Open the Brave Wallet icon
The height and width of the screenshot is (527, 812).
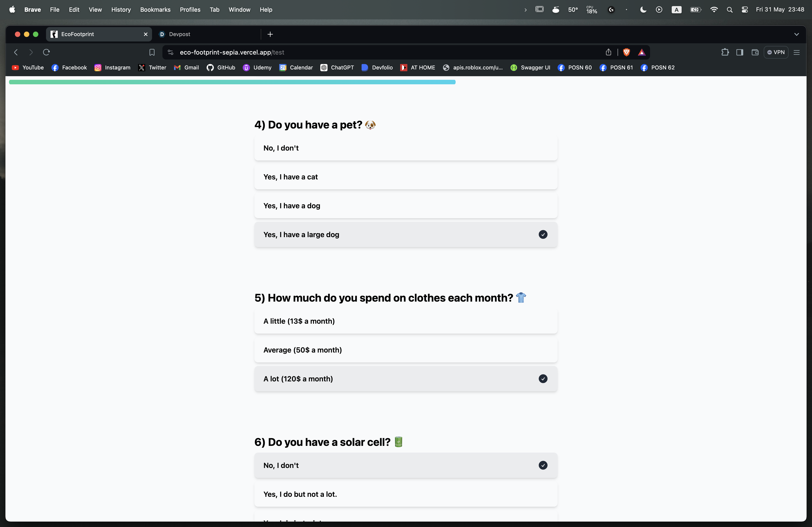coord(755,52)
